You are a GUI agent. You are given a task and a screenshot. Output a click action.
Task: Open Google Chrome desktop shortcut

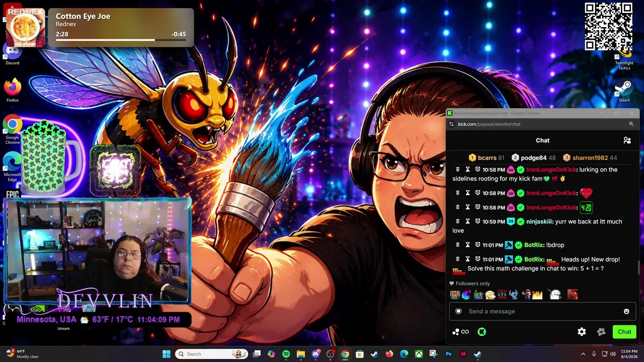click(13, 130)
